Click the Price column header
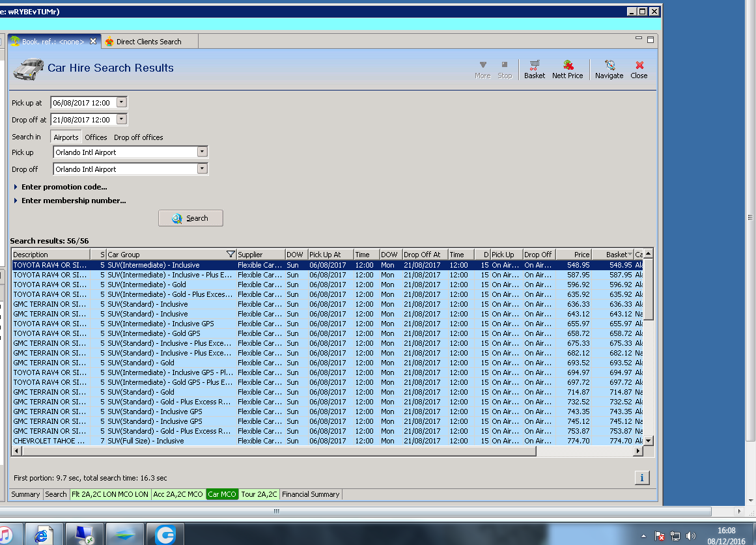This screenshot has height=545, width=756. click(x=574, y=254)
